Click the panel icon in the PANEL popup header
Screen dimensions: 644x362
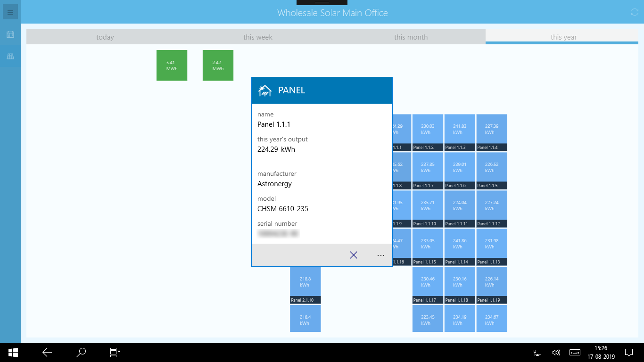point(264,90)
